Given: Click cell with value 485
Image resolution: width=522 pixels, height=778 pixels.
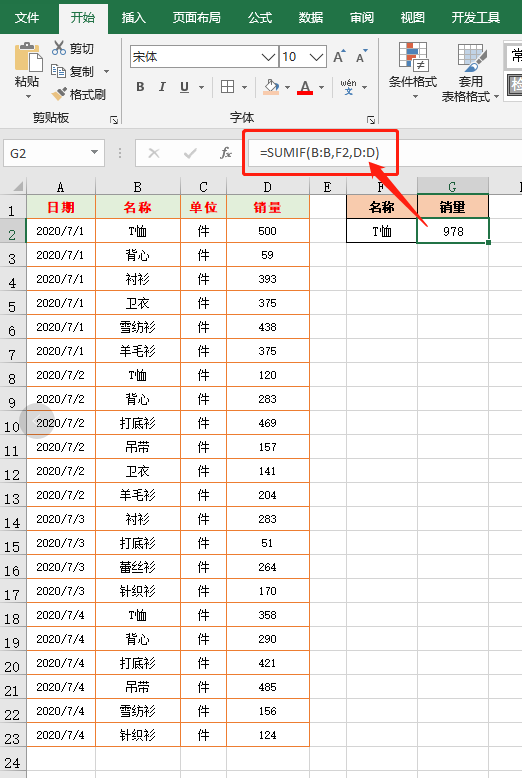Looking at the screenshot, I should [x=267, y=687].
